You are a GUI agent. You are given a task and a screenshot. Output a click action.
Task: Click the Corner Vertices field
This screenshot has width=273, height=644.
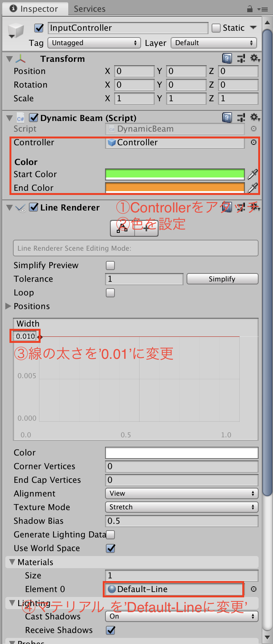coord(182,467)
